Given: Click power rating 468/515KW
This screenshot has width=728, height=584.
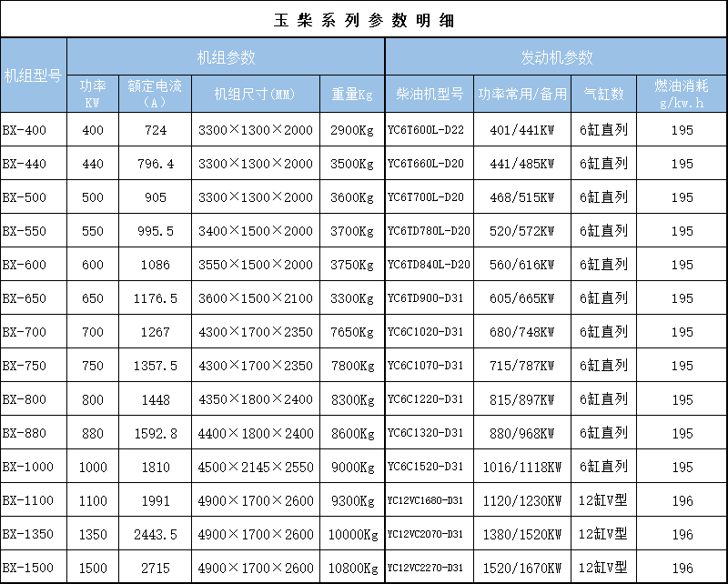Looking at the screenshot, I should click(x=522, y=197).
